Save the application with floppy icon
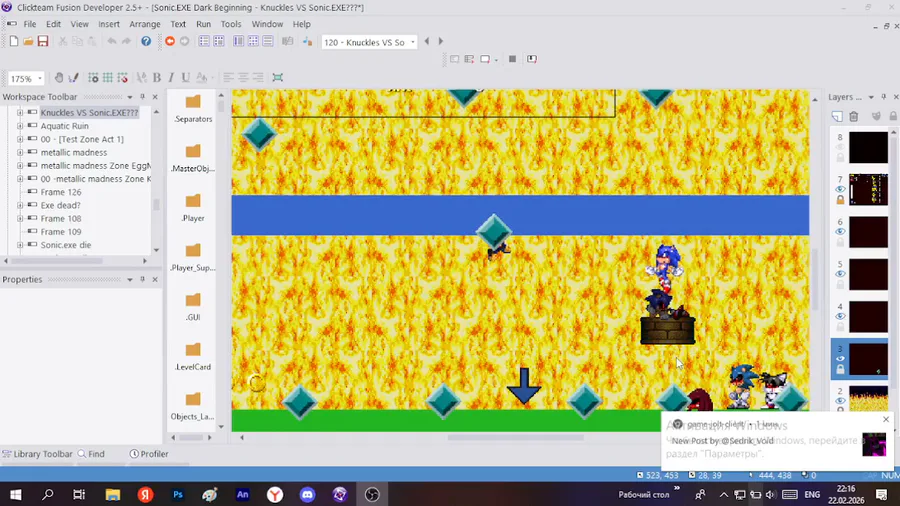The height and width of the screenshot is (506, 900). coord(43,41)
